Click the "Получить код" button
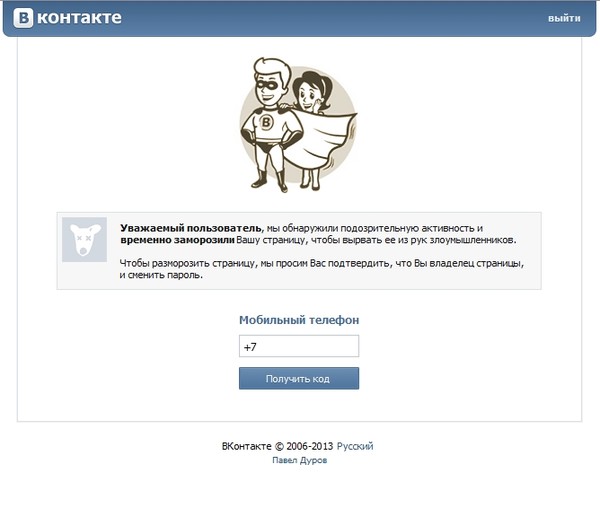The width and height of the screenshot is (600, 508). coord(299,379)
